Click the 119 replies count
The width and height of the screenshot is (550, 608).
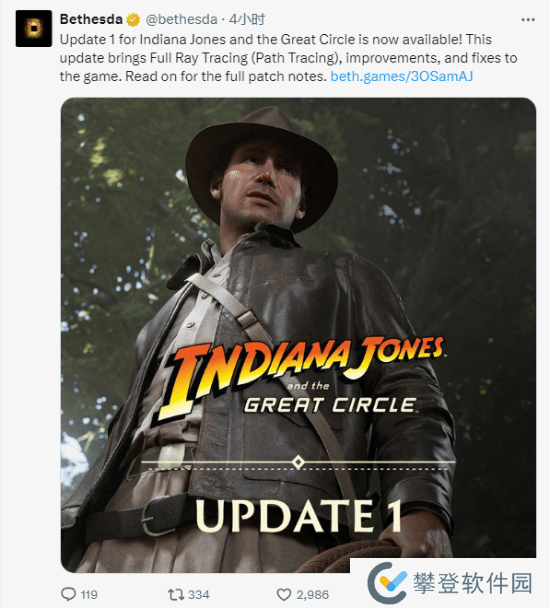(89, 595)
